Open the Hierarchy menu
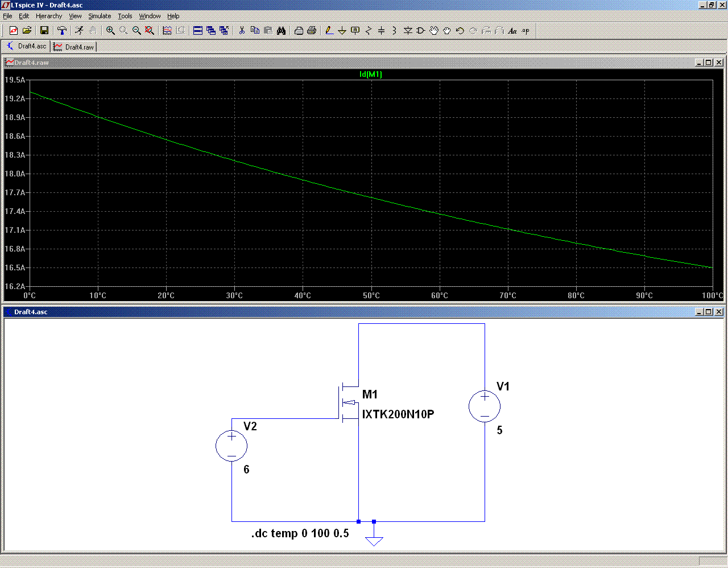 pyautogui.click(x=49, y=16)
